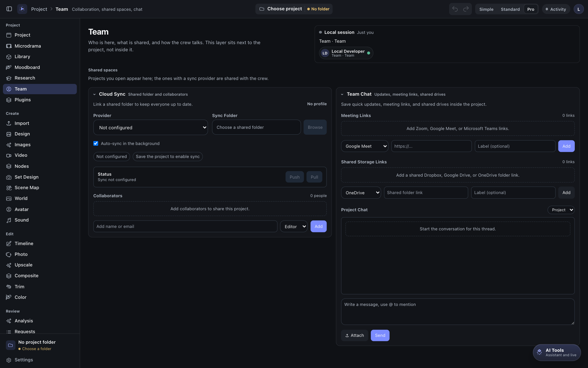Open Set Design from sidebar
Viewport: 588px width, 368px height.
point(40,177)
